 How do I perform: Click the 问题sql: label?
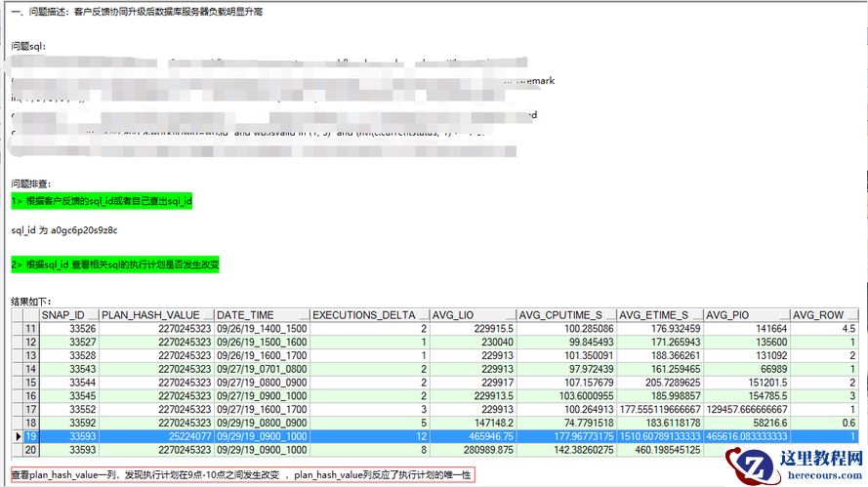click(28, 46)
